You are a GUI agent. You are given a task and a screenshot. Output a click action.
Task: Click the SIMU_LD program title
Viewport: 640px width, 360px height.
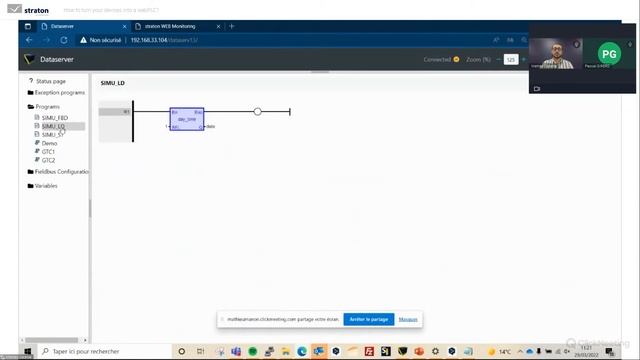pyautogui.click(x=113, y=83)
